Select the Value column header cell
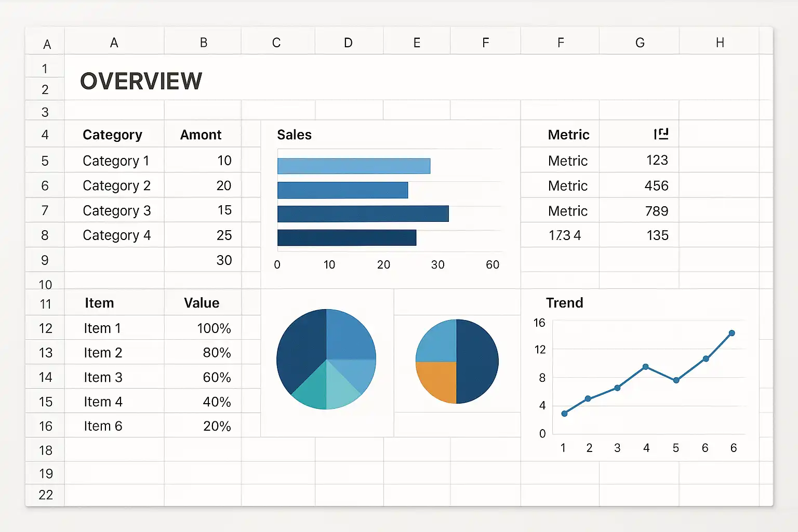Image resolution: width=798 pixels, height=532 pixels. click(202, 303)
